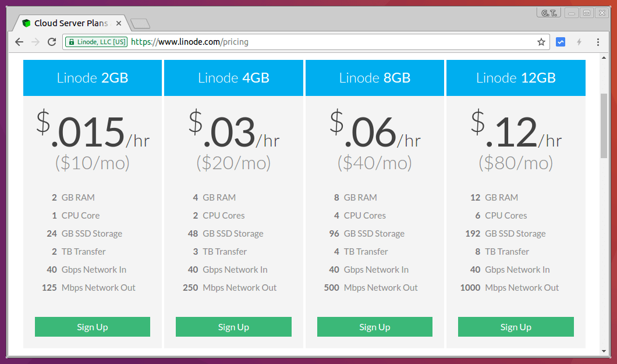This screenshot has height=364, width=617.
Task: Click the lightning bolt extension icon
Action: [579, 41]
